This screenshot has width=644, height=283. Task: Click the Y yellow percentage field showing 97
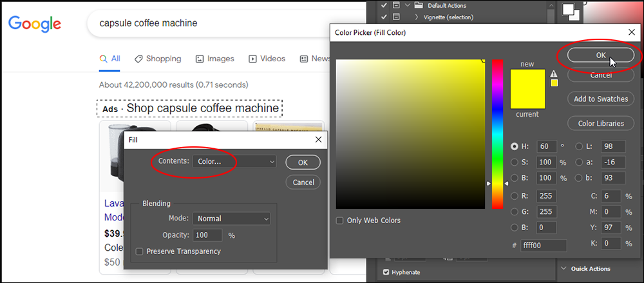coord(611,228)
